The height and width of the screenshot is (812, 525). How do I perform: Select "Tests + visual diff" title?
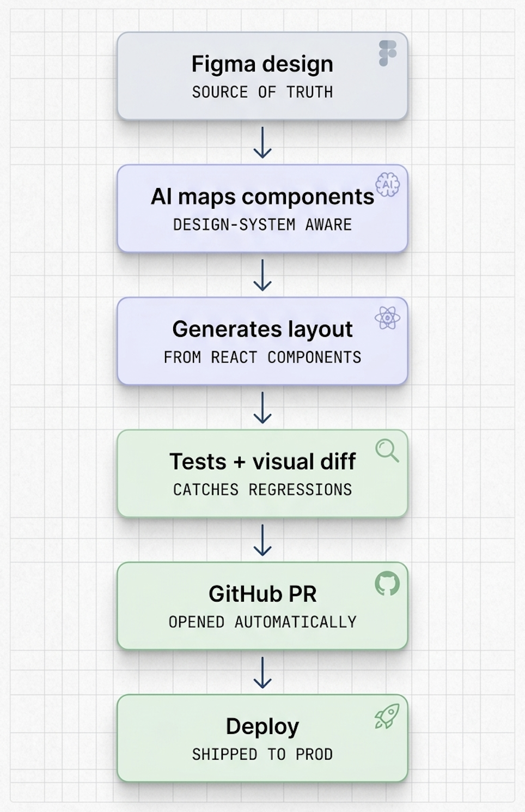262,462
